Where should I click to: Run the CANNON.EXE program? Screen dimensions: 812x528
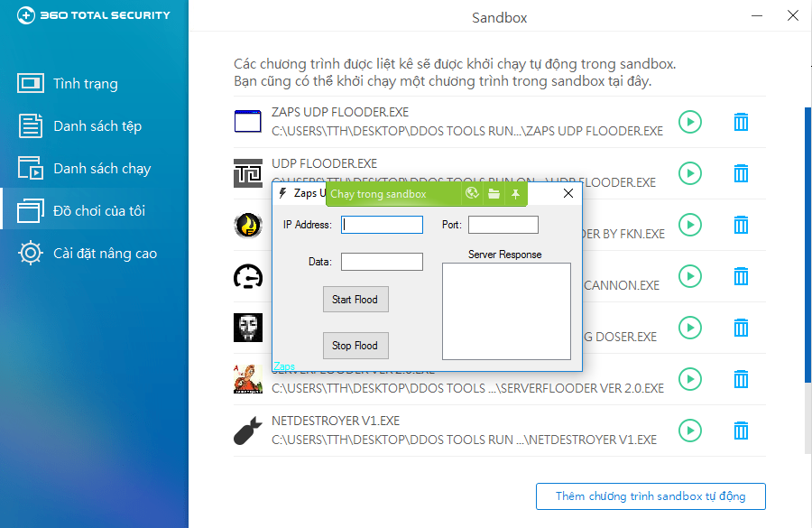pyautogui.click(x=690, y=276)
